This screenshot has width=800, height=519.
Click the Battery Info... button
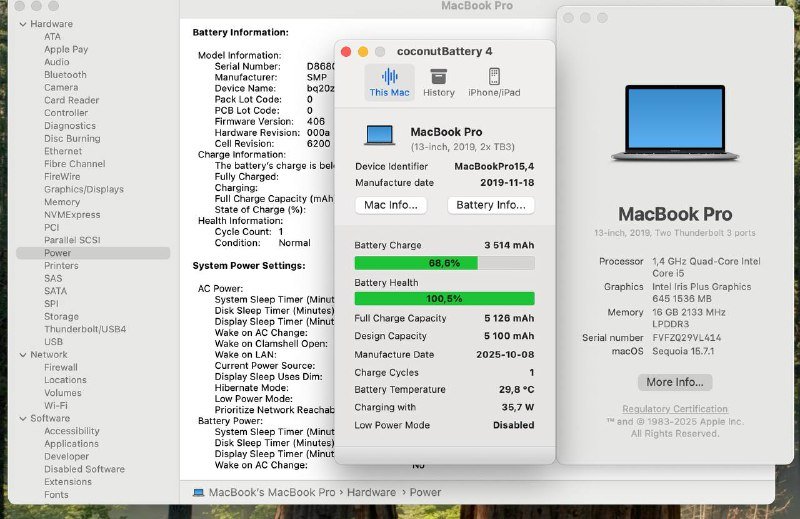click(x=491, y=205)
